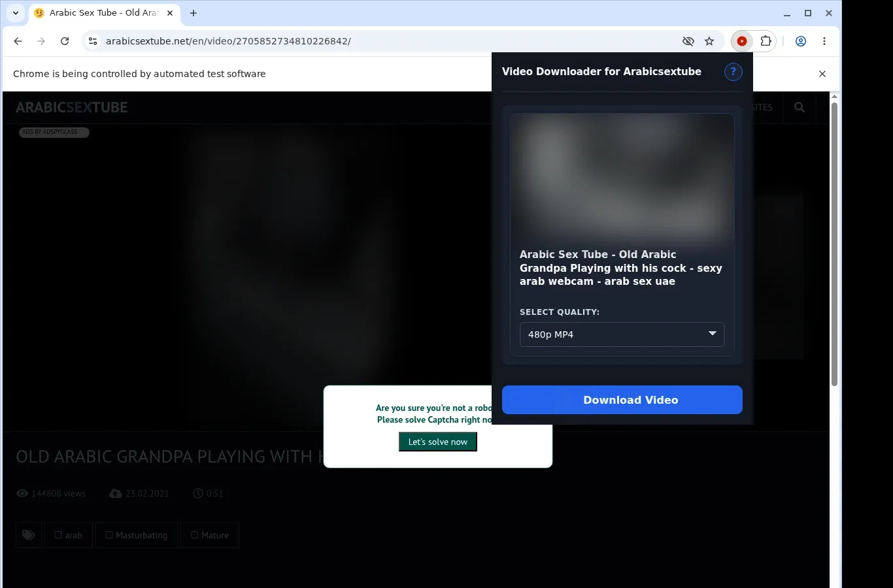Click the tags label icon
893x588 pixels.
(28, 535)
